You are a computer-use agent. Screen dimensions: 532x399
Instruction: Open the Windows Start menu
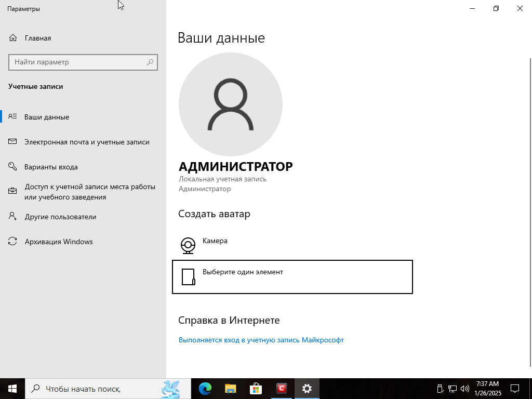[x=12, y=389]
